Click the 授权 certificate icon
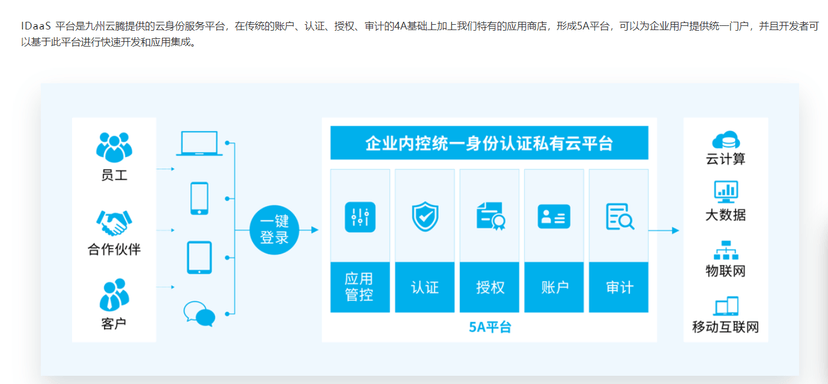This screenshot has width=828, height=384. [x=491, y=217]
